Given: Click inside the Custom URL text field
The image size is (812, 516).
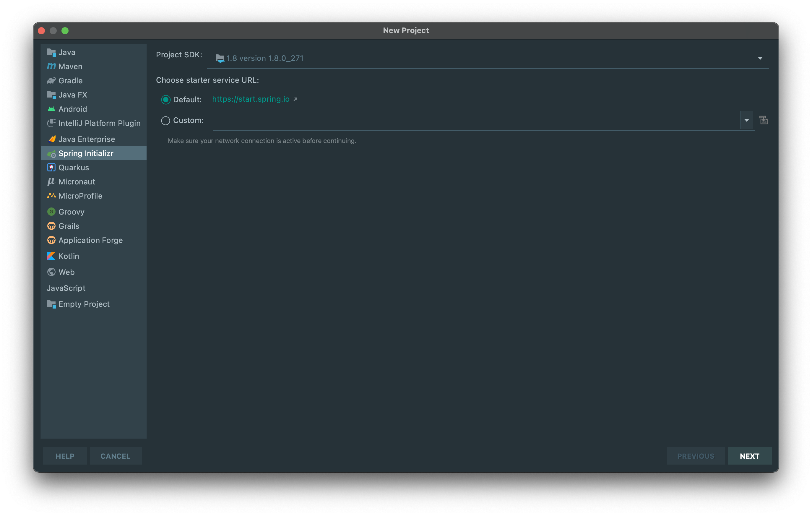Looking at the screenshot, I should click(x=472, y=120).
